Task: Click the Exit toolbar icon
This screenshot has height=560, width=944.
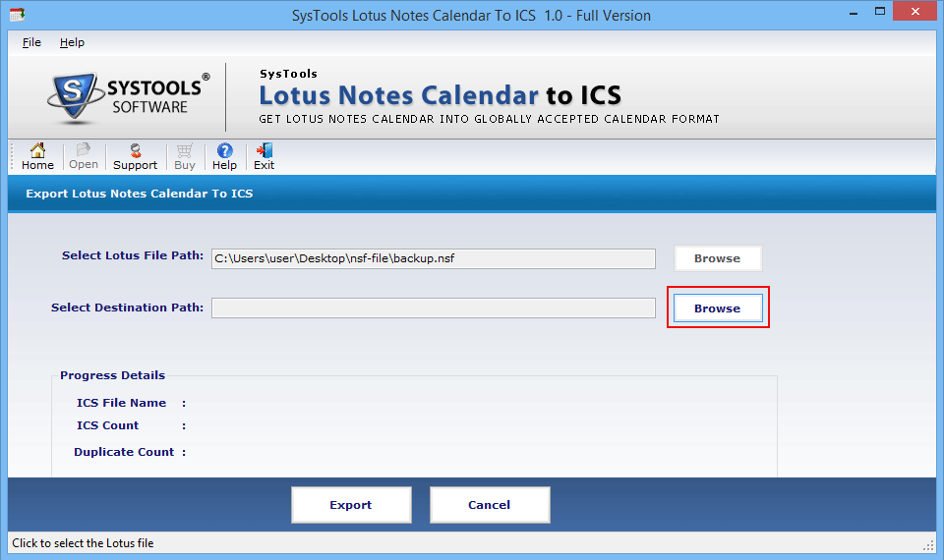Action: click(x=264, y=156)
